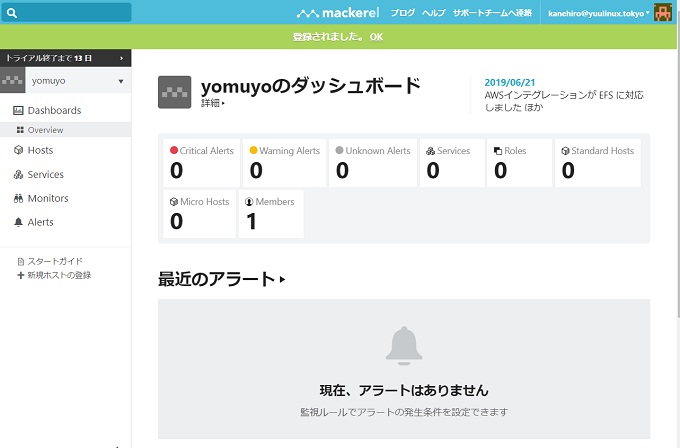
Task: Click the gray Unknown Alerts dot
Action: point(339,150)
